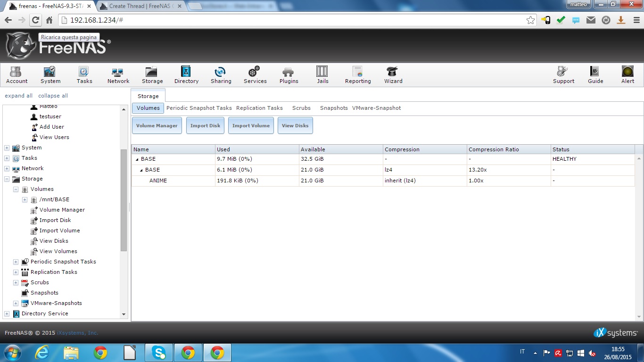Click the sidebar tree scrollbar thumb
644x362 pixels.
(124, 200)
